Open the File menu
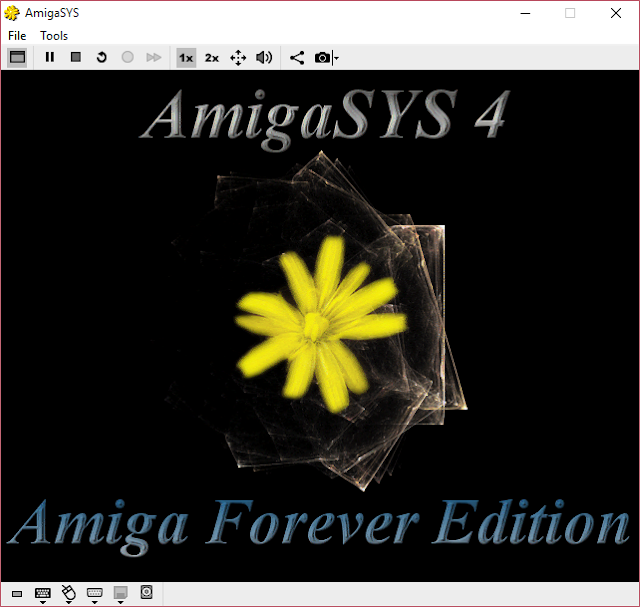 (x=17, y=36)
